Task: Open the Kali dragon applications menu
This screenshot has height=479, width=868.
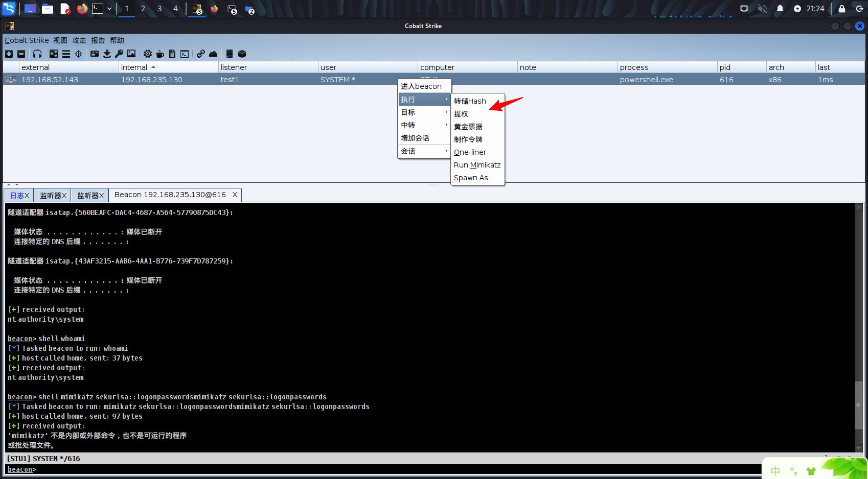Action: coord(9,9)
